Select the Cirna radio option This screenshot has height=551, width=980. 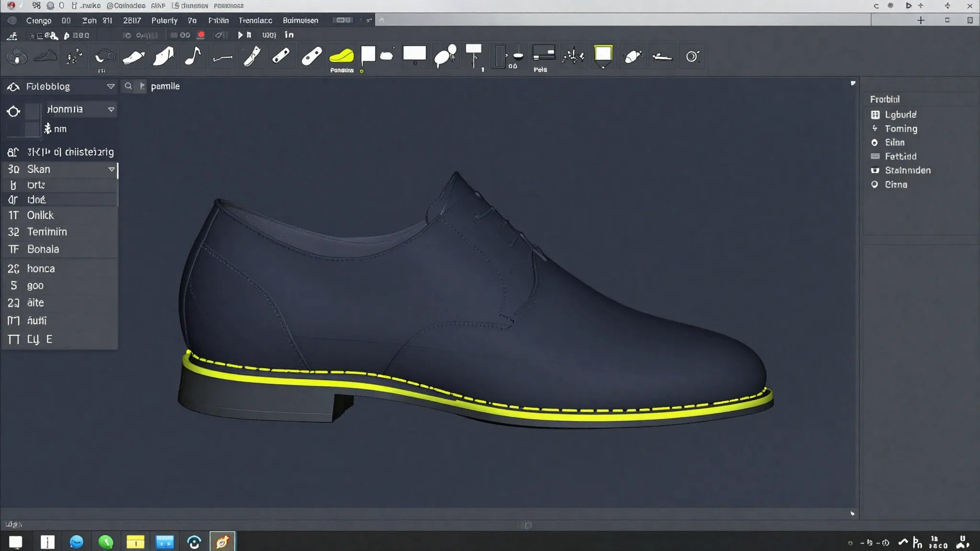[875, 185]
